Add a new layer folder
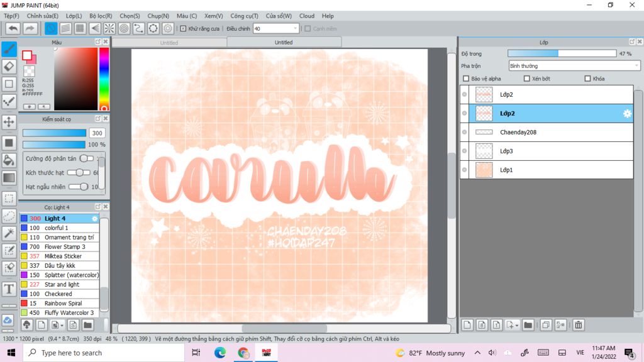This screenshot has height=362, width=644. (528, 325)
